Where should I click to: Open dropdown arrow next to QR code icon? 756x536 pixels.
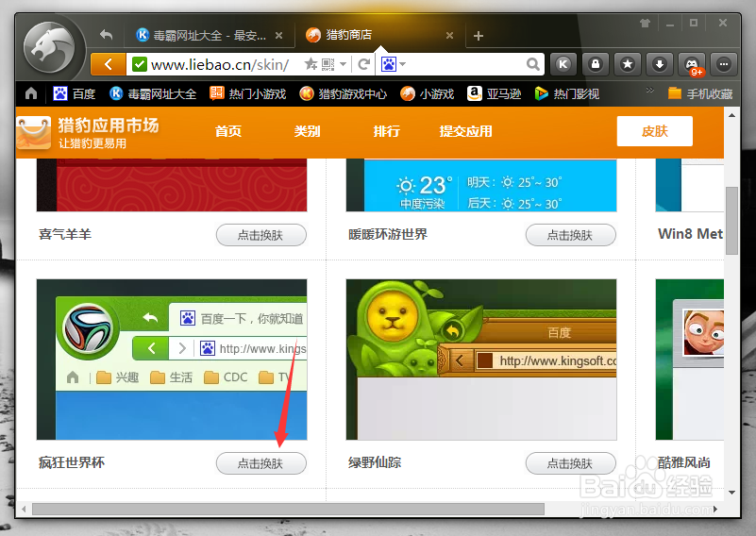pos(343,64)
